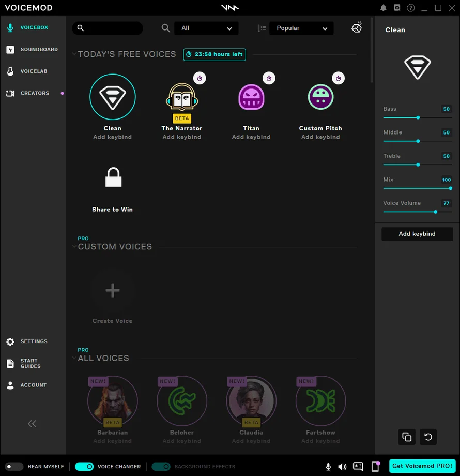Mute the microphone icon in bottom bar
The height and width of the screenshot is (476, 460).
point(328,467)
